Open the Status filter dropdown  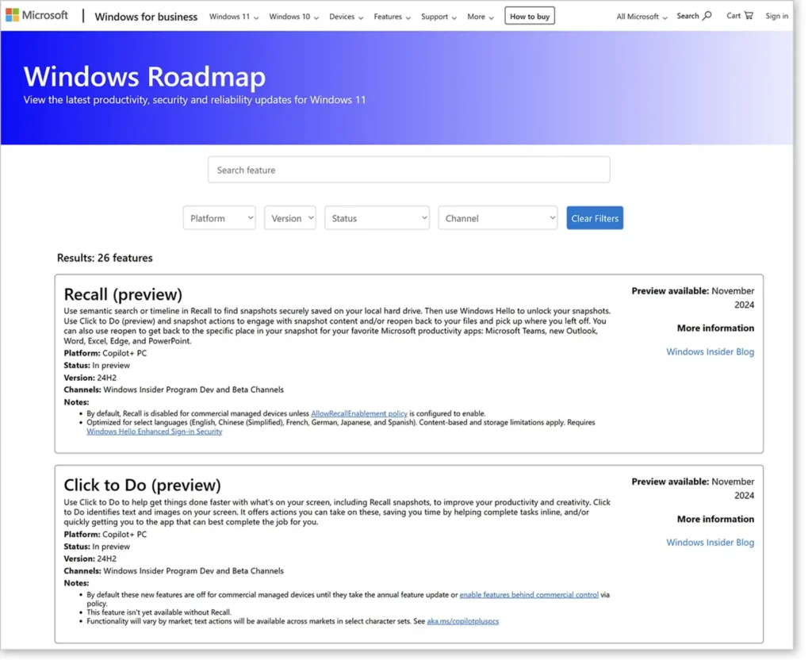[377, 218]
